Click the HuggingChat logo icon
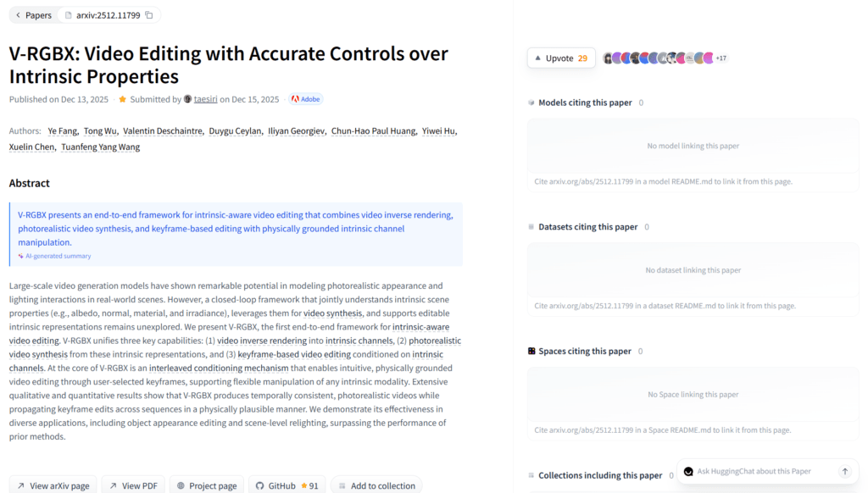 tap(689, 472)
